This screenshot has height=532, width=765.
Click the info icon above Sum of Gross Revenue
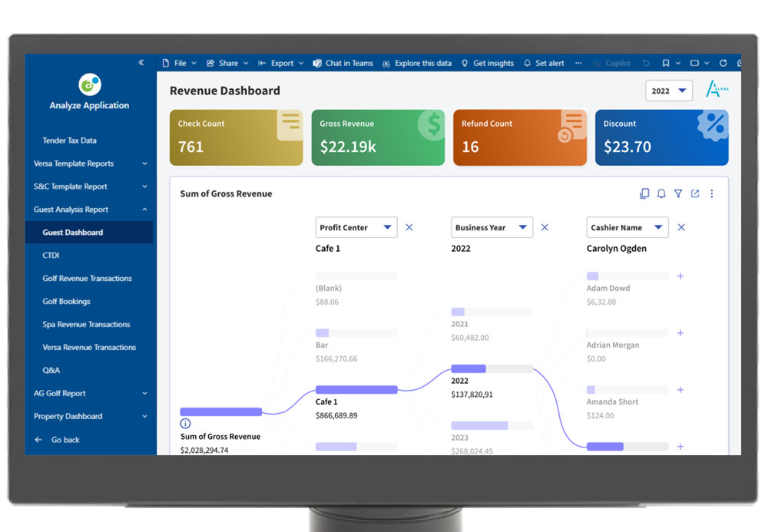pyautogui.click(x=185, y=424)
